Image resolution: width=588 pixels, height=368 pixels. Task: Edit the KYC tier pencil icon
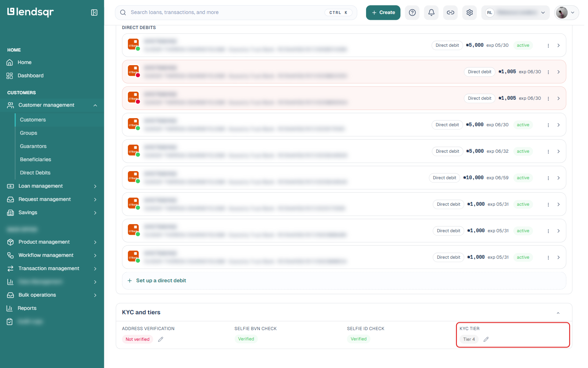point(486,339)
